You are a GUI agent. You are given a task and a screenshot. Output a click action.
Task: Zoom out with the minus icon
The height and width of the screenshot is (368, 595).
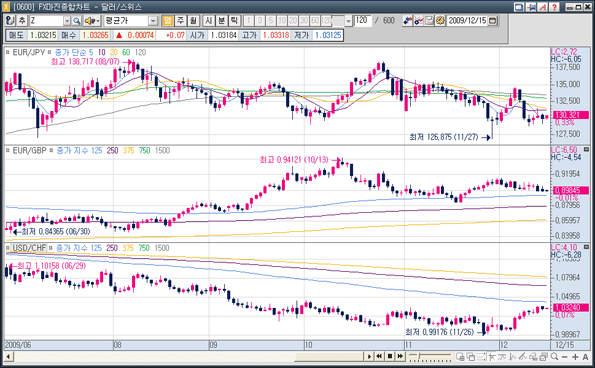coord(565,357)
